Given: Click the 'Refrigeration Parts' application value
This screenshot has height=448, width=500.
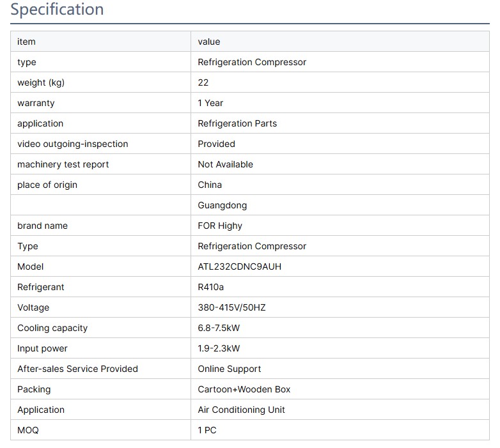Looking at the screenshot, I should pos(237,123).
